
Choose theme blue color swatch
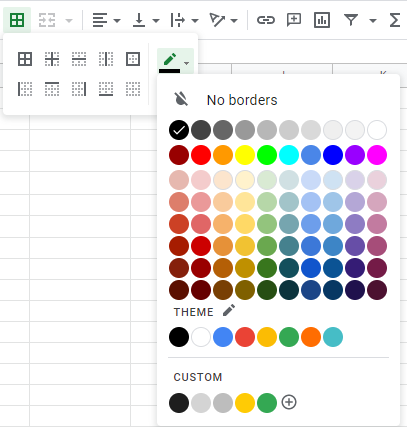click(223, 337)
